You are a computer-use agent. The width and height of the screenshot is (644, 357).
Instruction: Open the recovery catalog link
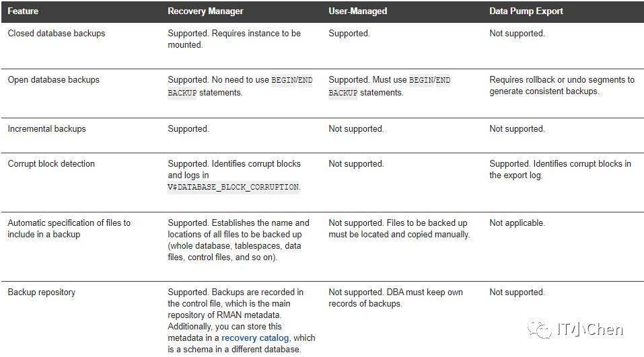[x=255, y=338]
